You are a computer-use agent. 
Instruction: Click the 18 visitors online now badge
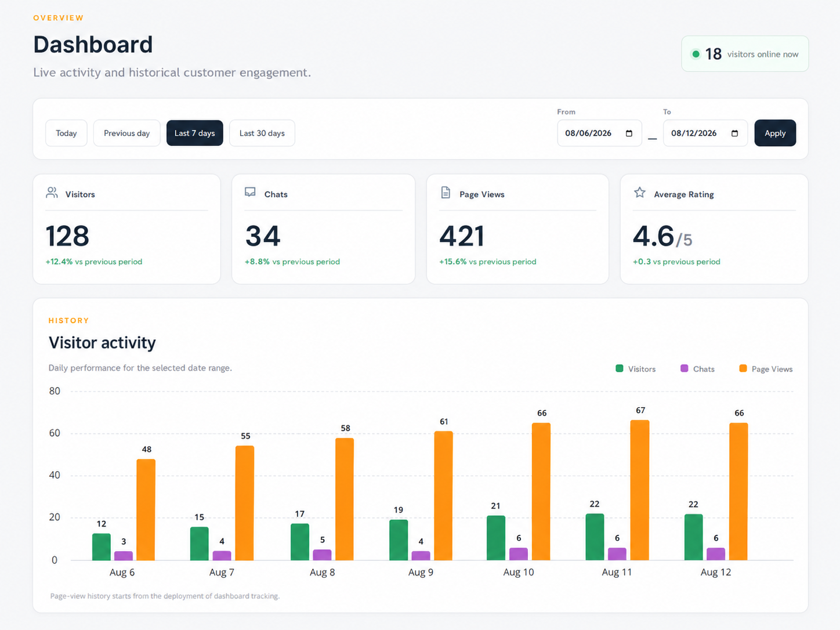(745, 54)
